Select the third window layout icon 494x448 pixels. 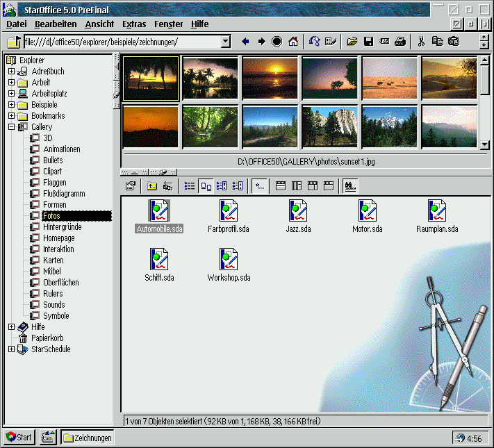click(313, 186)
